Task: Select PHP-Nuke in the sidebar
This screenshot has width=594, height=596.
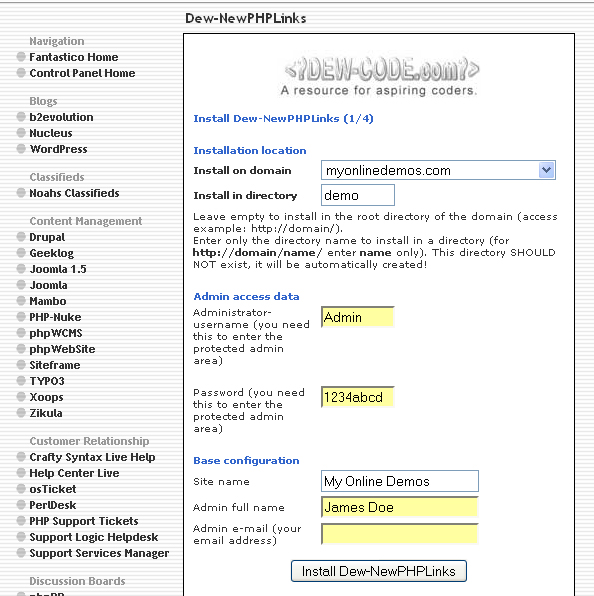Action: 55,317
